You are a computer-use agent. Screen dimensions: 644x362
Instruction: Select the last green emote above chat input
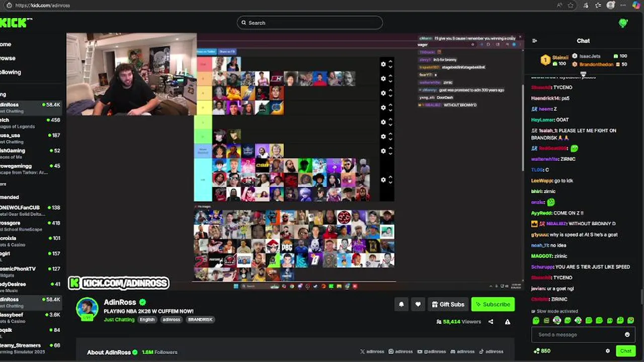point(630,320)
